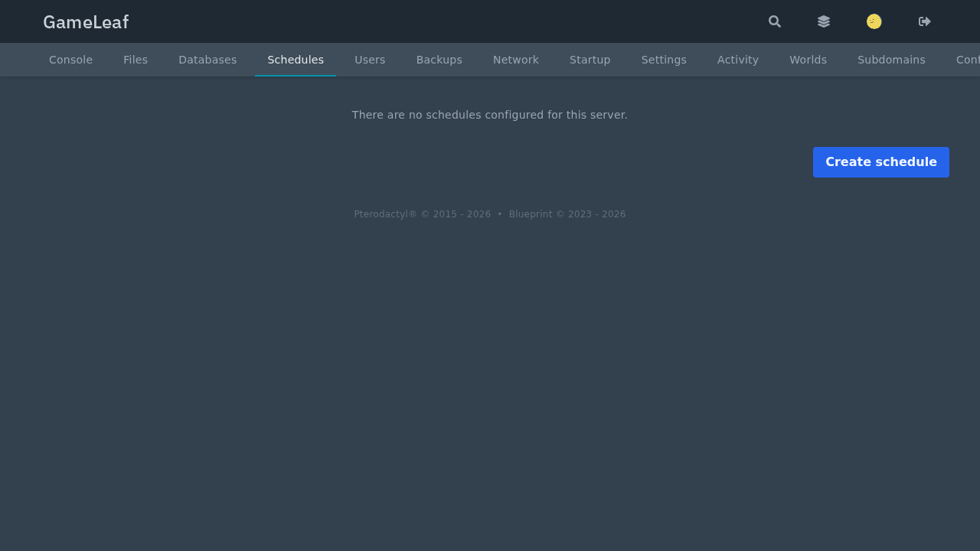
Task: Click the Pterodactyl® copyright footer link
Action: [423, 214]
